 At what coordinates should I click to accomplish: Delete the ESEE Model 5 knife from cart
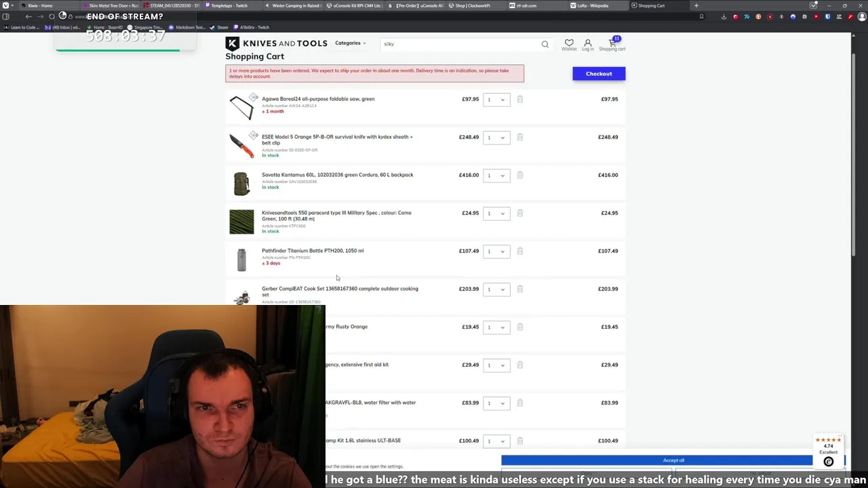pyautogui.click(x=520, y=137)
